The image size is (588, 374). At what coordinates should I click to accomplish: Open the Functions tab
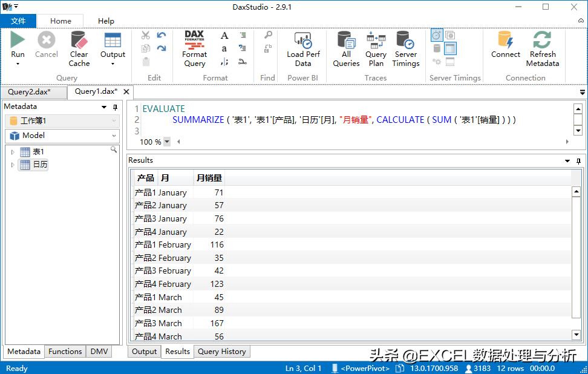65,352
